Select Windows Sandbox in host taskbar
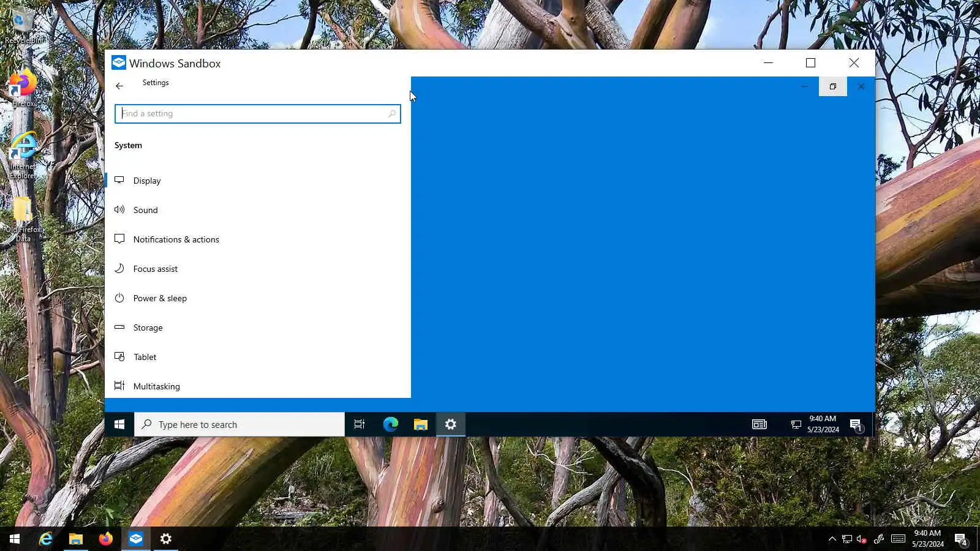980x551 pixels. point(136,539)
